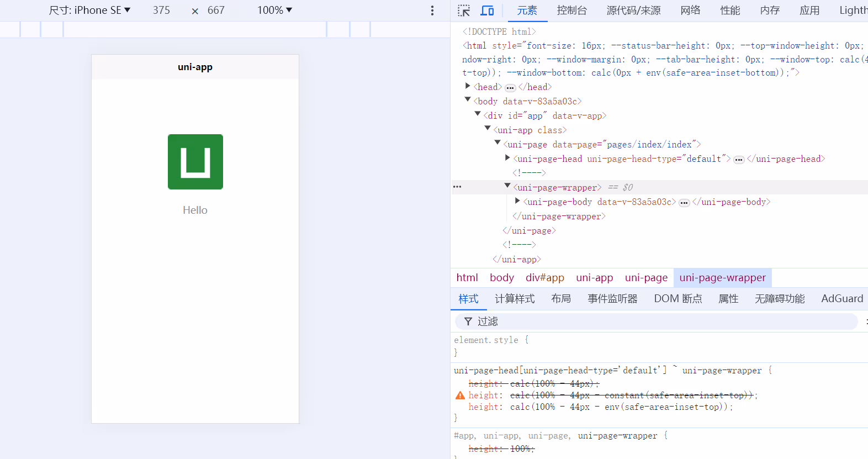Screen dimensions: 868x459
Task: Open the 100% zoom dropdown
Action: [274, 10]
